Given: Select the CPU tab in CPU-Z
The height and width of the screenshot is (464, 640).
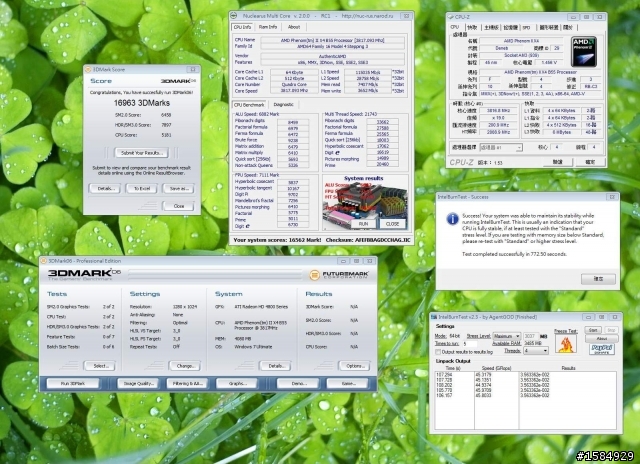Looking at the screenshot, I should pyautogui.click(x=454, y=27).
